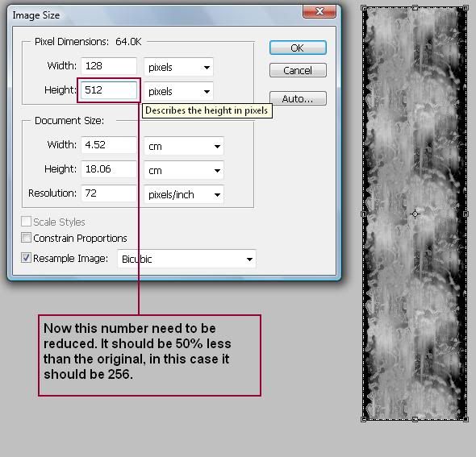Image resolution: width=476 pixels, height=457 pixels.
Task: Click the top-middle transform handle on texture
Action: pyautogui.click(x=415, y=8)
